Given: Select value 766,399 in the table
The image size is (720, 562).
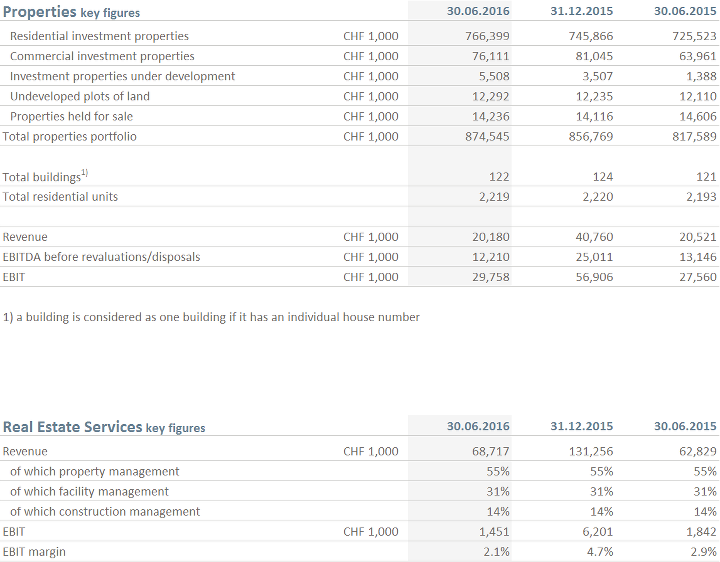Looking at the screenshot, I should [488, 36].
